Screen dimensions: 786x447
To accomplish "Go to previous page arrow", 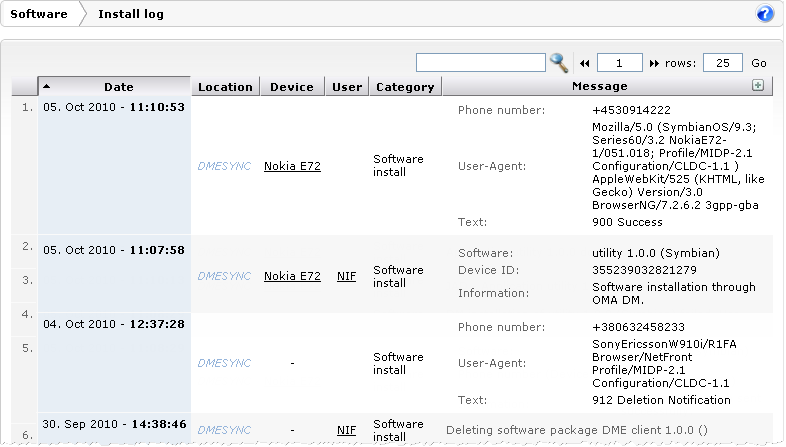I will tap(585, 63).
